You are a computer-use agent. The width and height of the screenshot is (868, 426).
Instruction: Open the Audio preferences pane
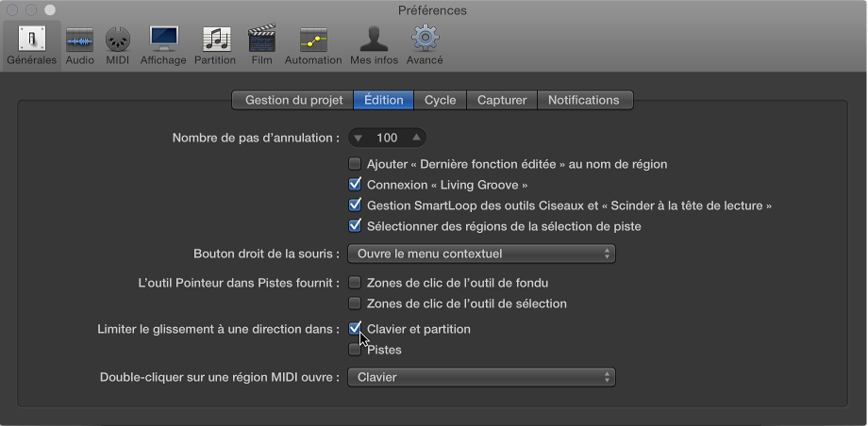point(80,44)
